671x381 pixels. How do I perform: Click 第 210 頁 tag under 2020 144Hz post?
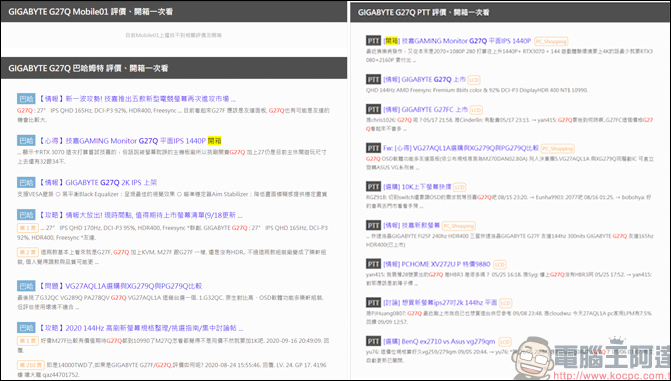pyautogui.click(x=30, y=365)
